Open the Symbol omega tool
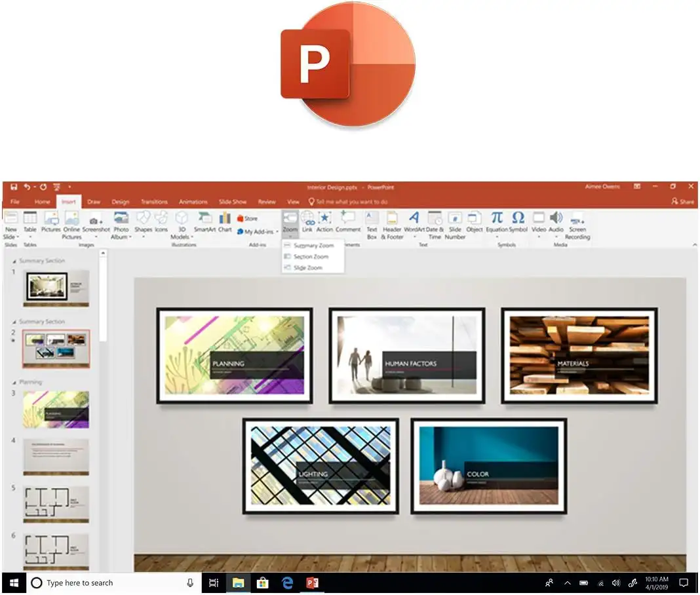 click(518, 218)
